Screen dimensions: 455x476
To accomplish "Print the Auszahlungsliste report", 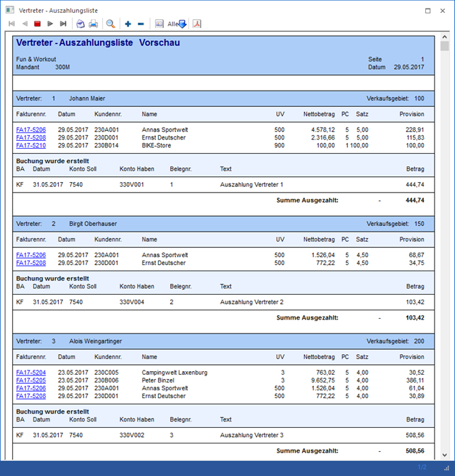I will click(x=94, y=24).
